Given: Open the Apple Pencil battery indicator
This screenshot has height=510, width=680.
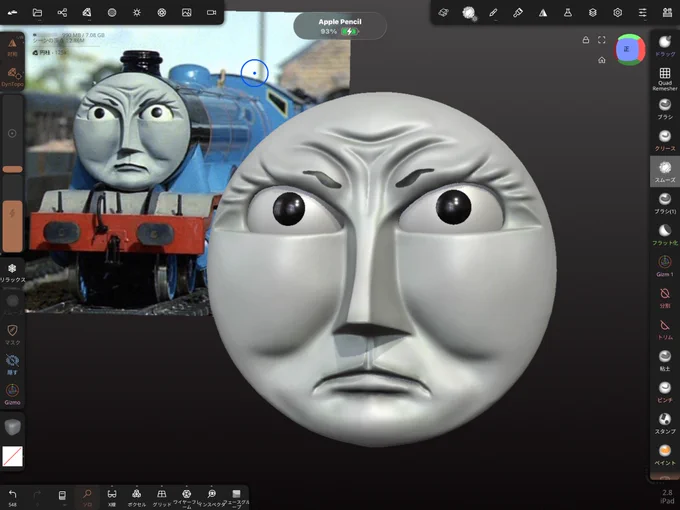Looking at the screenshot, I should (x=340, y=26).
